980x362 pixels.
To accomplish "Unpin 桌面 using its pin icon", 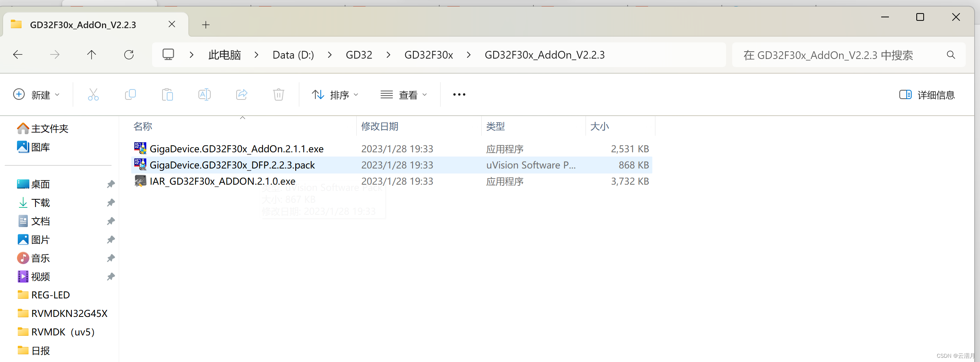I will [x=111, y=184].
